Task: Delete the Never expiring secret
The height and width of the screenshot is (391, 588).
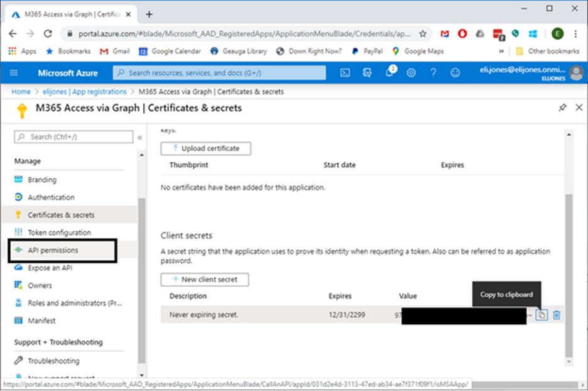Action: click(x=557, y=315)
